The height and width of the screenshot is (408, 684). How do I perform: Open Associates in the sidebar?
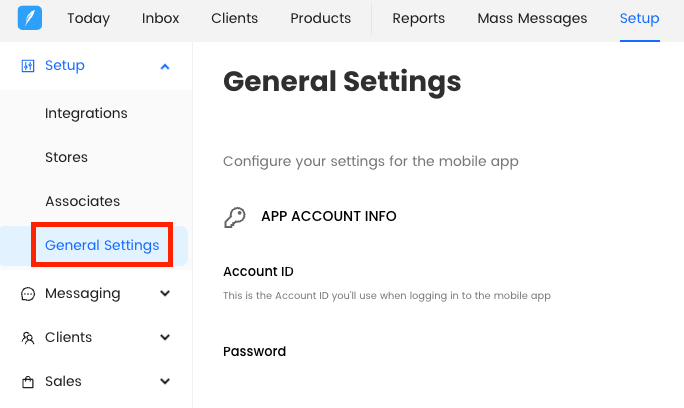click(82, 202)
